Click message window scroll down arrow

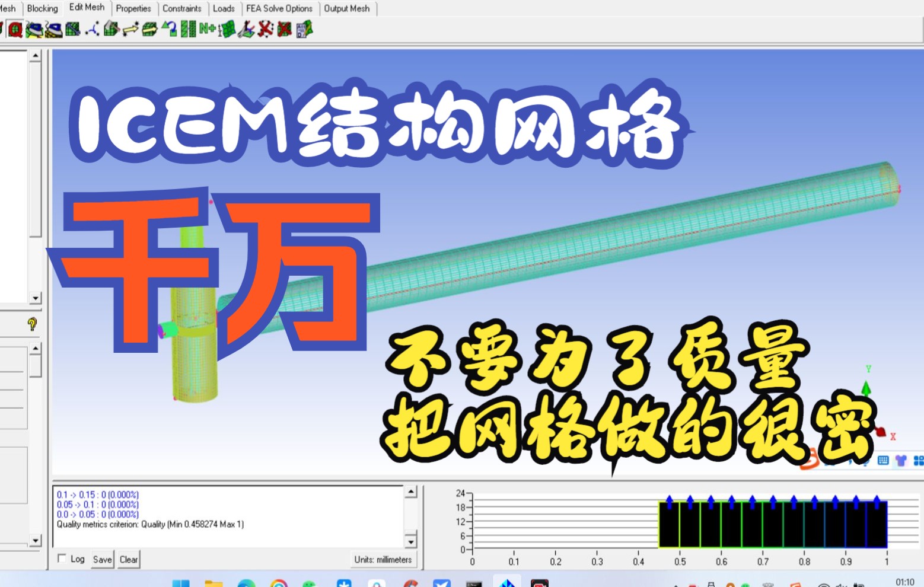(x=411, y=541)
